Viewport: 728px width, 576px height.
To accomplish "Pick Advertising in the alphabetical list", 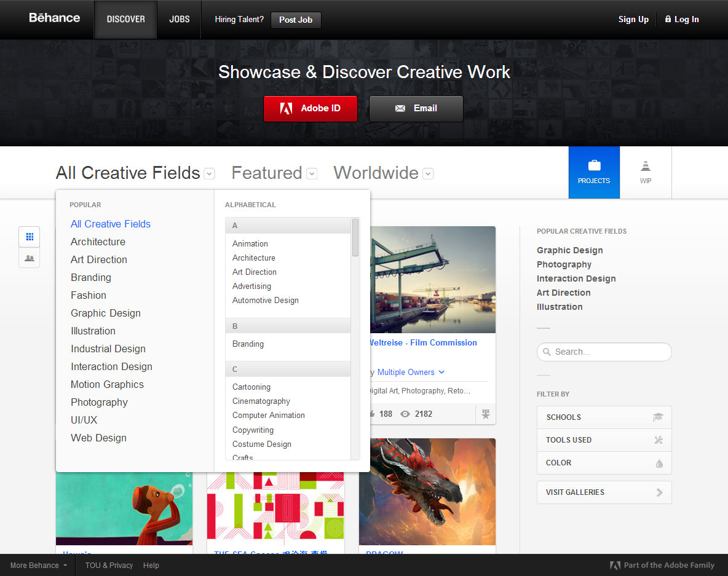I will coord(251,286).
